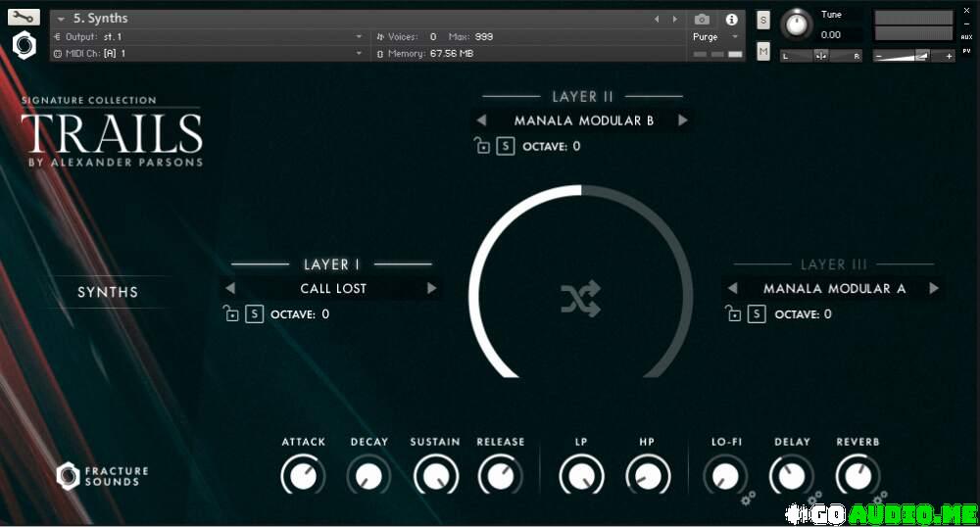Click the Tune value 0.00
Viewport: 980px width, 527px height.
[831, 35]
